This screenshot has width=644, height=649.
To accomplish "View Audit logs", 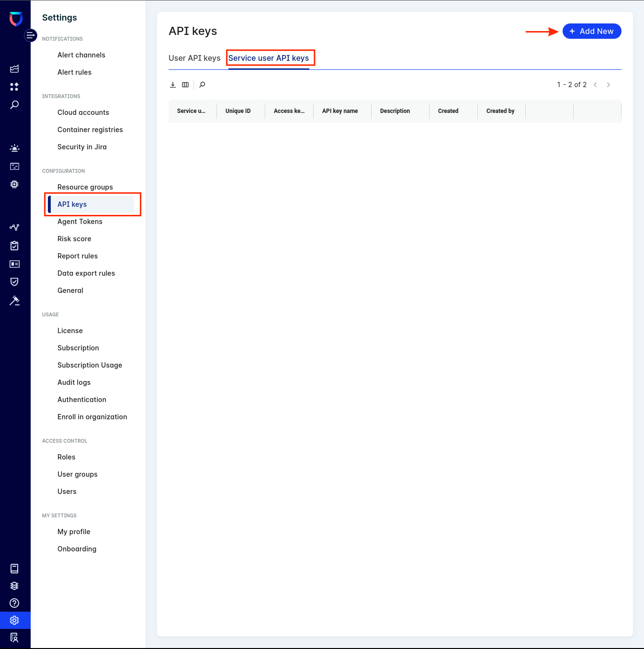I will 74,382.
